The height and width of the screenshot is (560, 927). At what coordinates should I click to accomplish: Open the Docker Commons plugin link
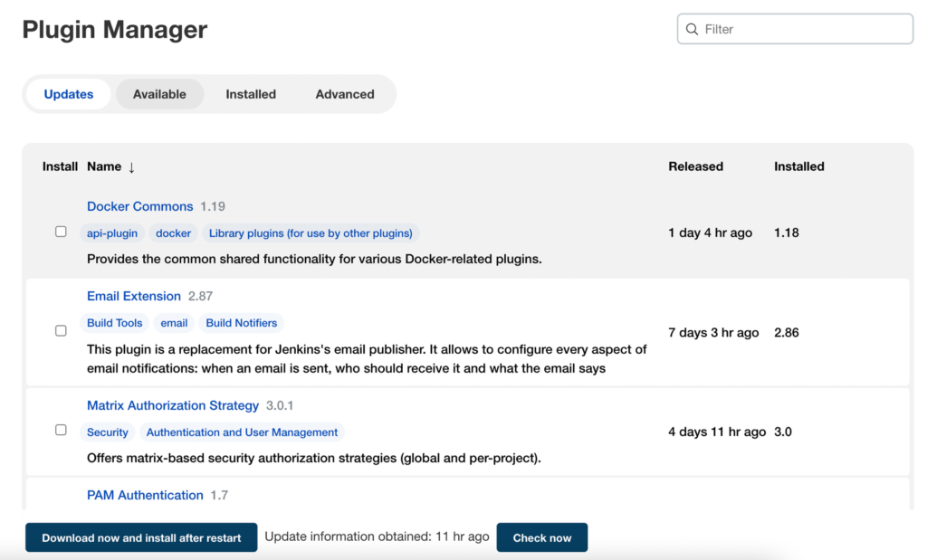click(x=140, y=206)
